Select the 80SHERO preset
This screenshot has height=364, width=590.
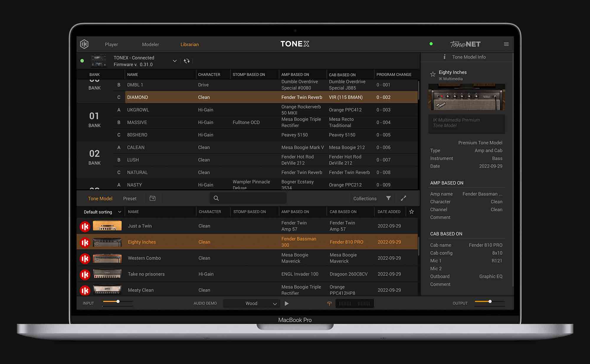(265, 135)
